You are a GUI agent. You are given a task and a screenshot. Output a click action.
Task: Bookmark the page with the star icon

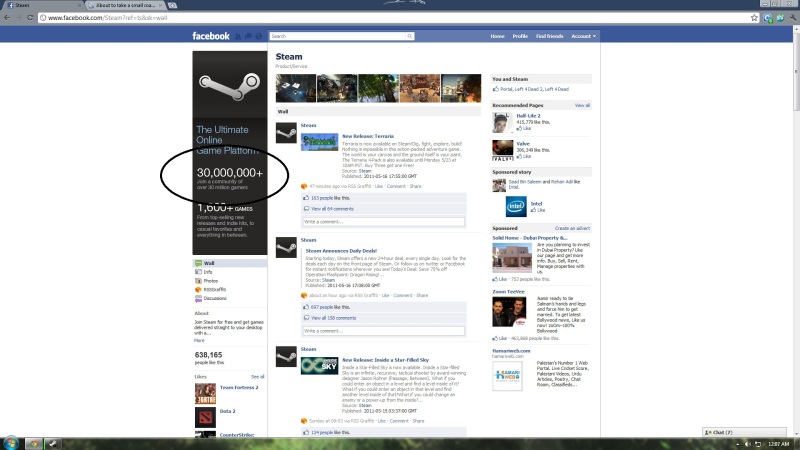(x=754, y=17)
